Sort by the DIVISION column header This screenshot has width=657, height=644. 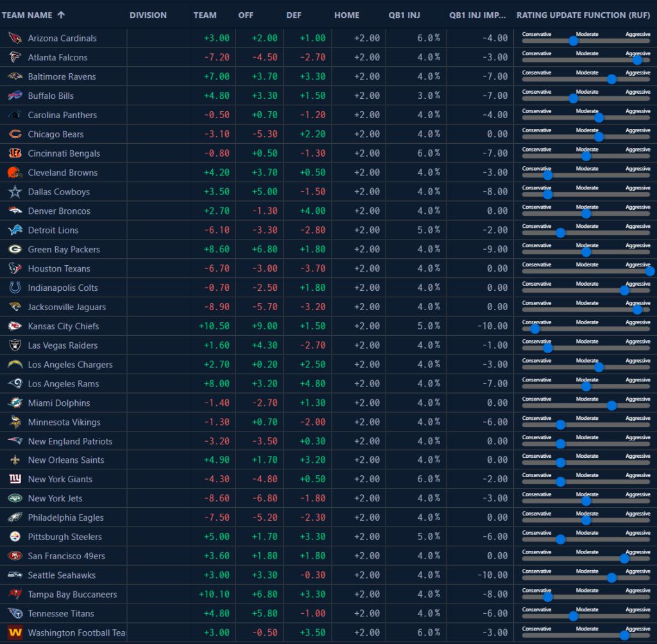click(x=148, y=15)
